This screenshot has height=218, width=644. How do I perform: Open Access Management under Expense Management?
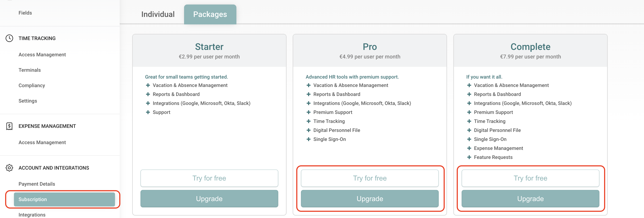(x=42, y=142)
